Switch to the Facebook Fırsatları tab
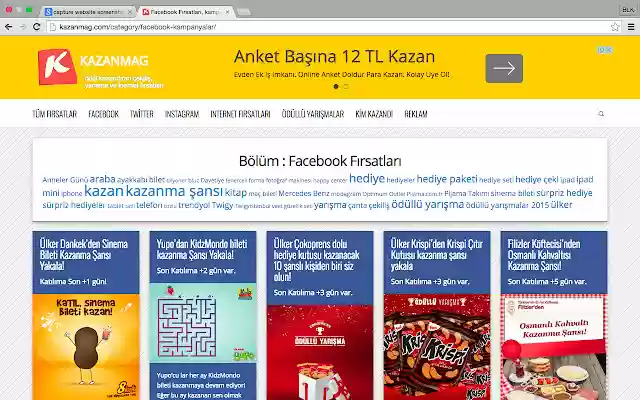The image size is (640, 400). tap(186, 12)
